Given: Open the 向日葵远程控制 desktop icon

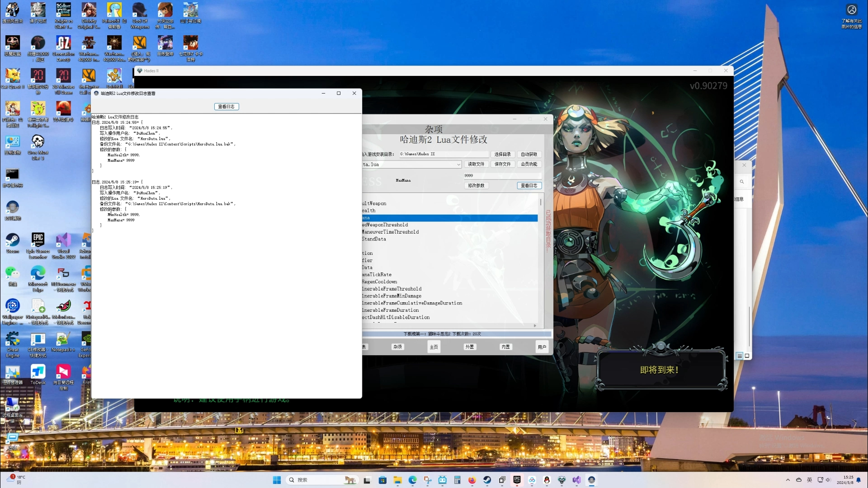Looking at the screenshot, I should pos(63,377).
